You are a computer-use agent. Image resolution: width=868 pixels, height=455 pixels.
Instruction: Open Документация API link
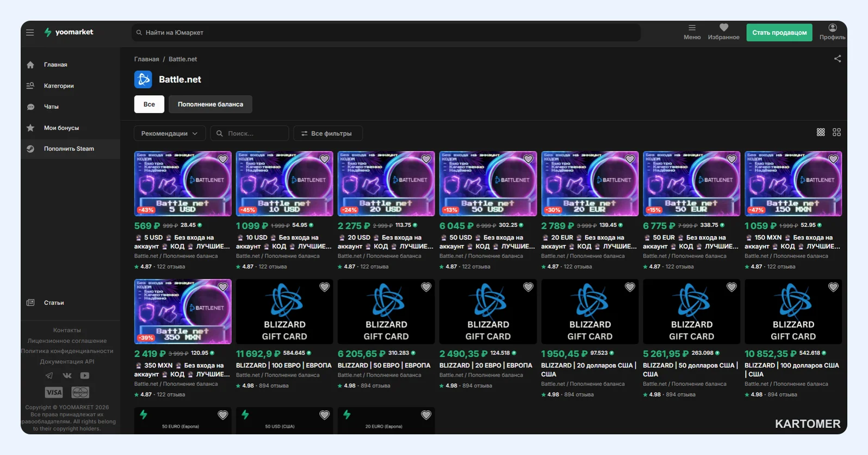[x=67, y=361]
